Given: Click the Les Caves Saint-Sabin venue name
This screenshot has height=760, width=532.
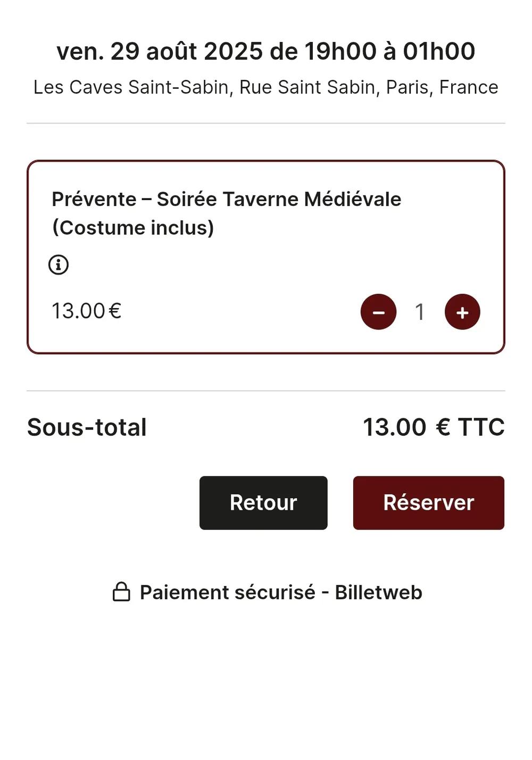Looking at the screenshot, I should [131, 87].
